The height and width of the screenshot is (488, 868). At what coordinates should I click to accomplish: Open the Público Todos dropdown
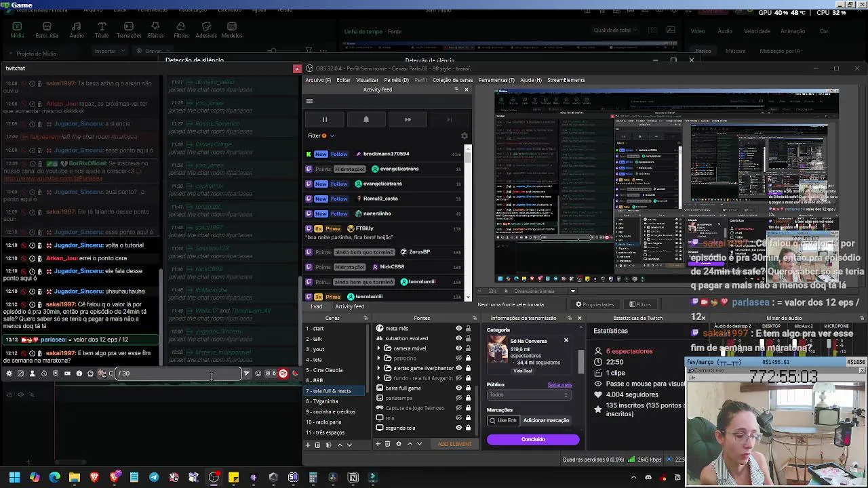(x=528, y=394)
